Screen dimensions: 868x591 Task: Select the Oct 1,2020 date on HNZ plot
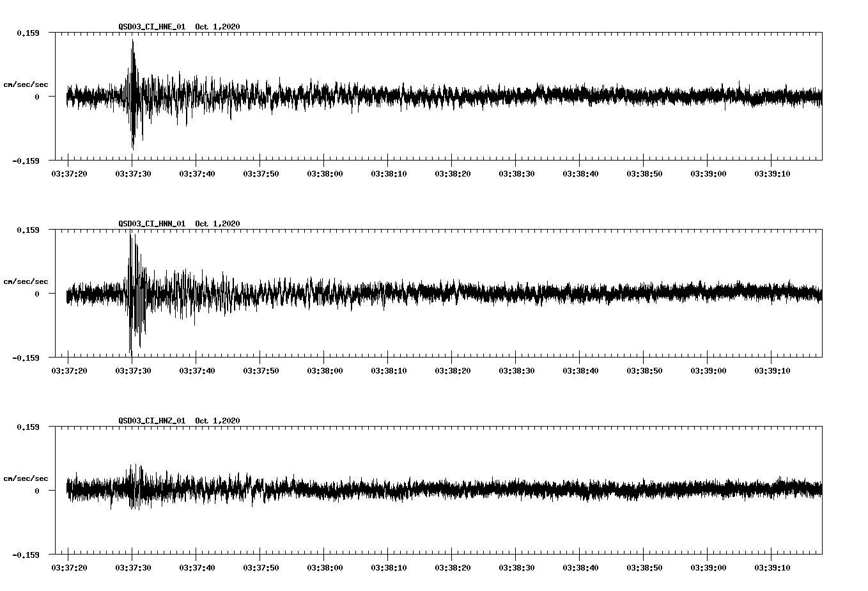click(218, 421)
